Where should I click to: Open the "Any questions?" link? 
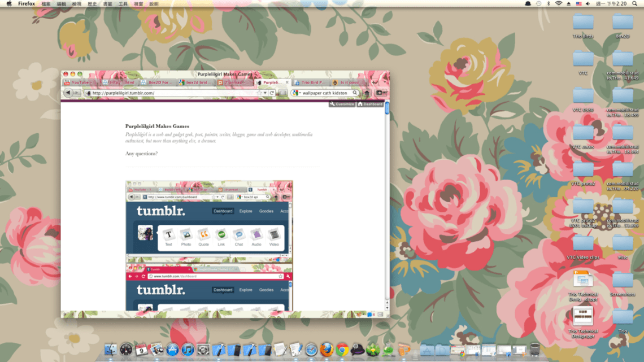click(141, 154)
